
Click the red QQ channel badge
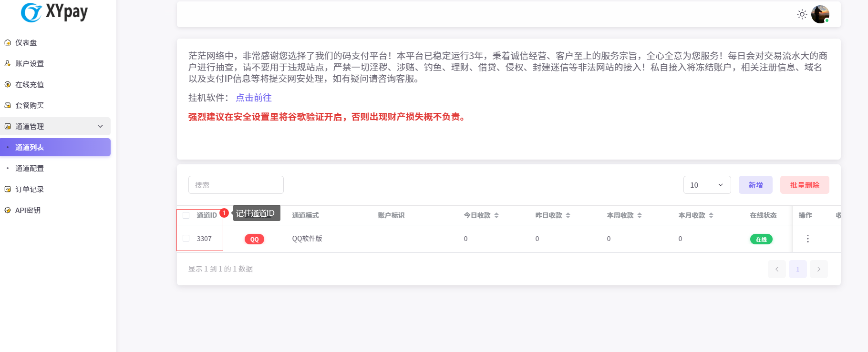pyautogui.click(x=254, y=239)
